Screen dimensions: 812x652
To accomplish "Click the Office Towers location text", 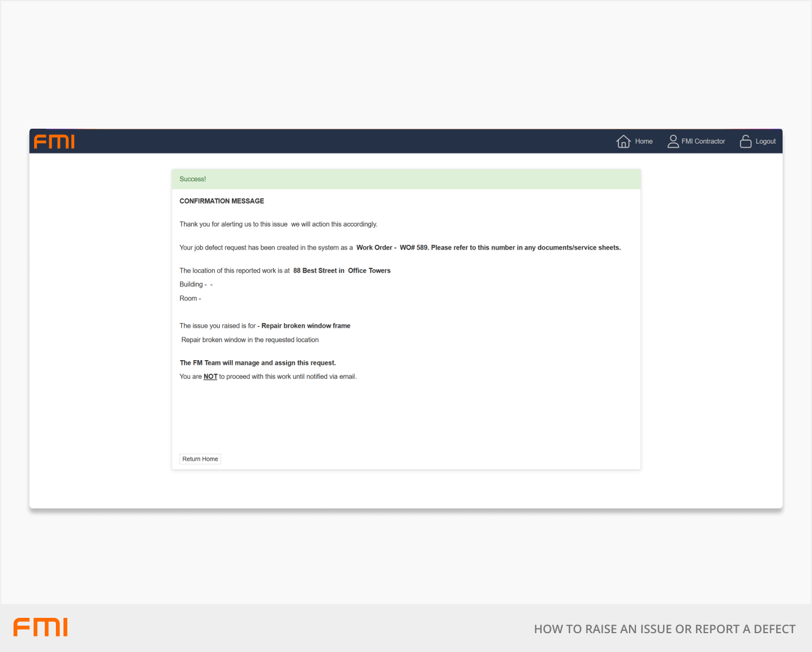I will click(369, 271).
